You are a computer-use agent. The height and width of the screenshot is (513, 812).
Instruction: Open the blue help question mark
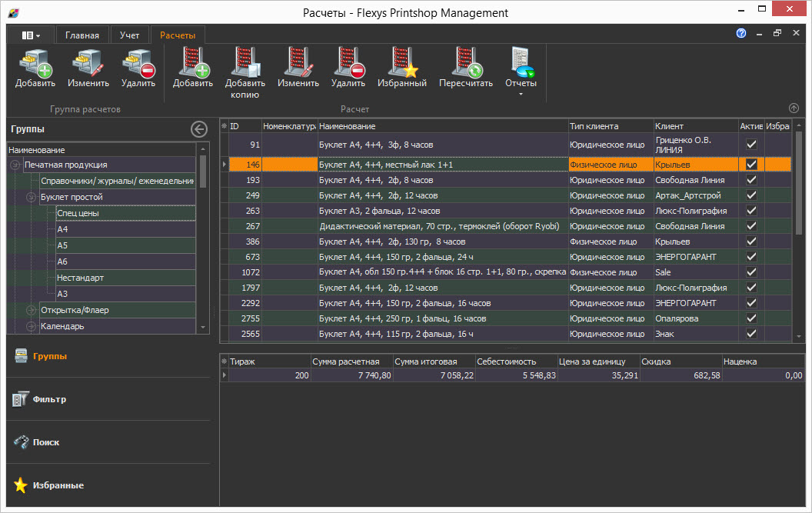point(741,33)
